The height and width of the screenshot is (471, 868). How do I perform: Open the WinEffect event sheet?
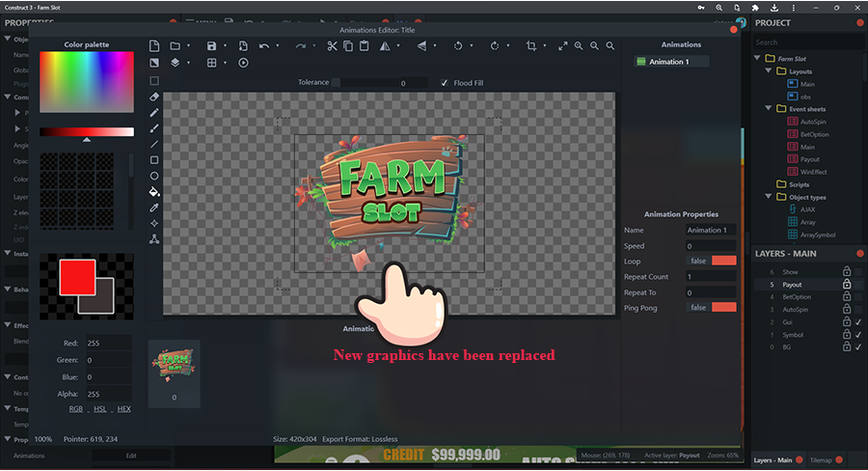[814, 172]
